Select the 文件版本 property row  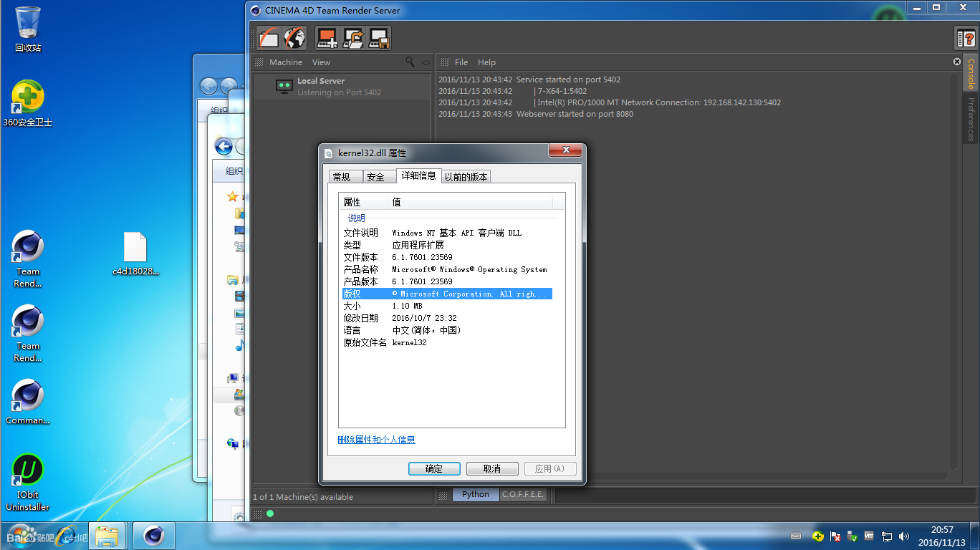point(447,257)
